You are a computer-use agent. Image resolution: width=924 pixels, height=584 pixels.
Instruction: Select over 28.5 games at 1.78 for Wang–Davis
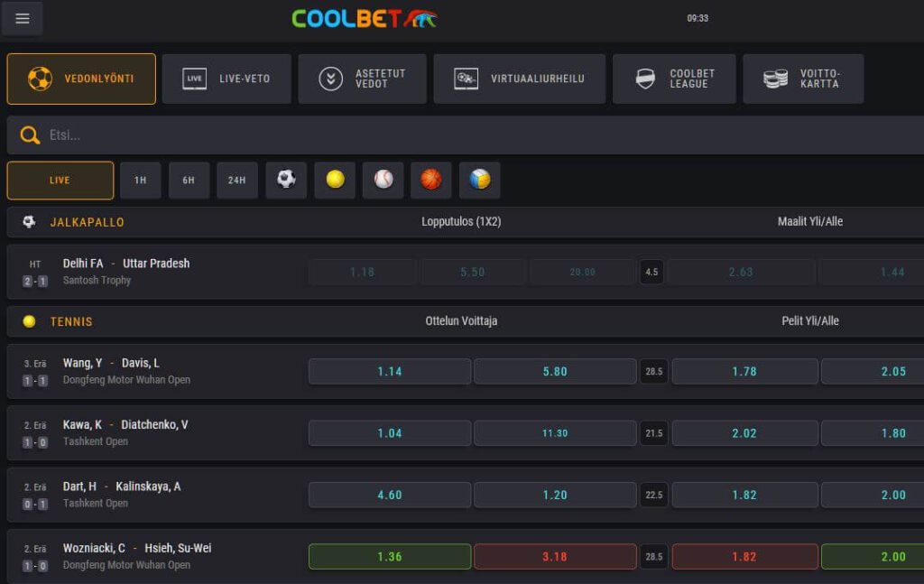pyautogui.click(x=744, y=371)
